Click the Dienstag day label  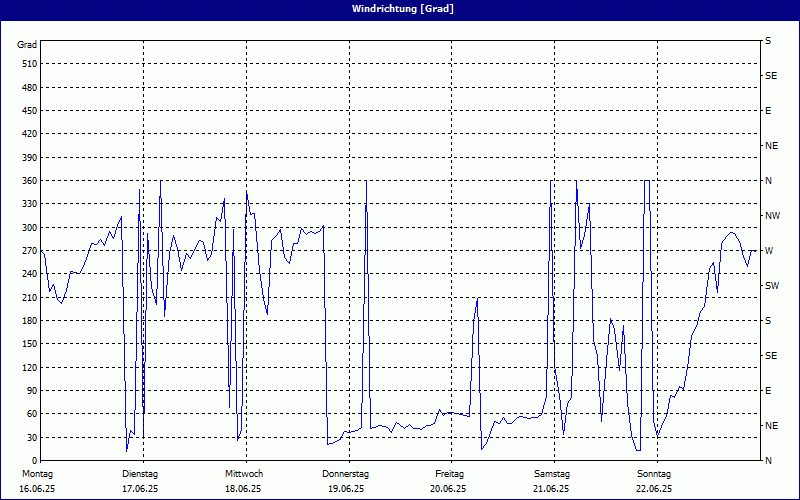[x=139, y=474]
